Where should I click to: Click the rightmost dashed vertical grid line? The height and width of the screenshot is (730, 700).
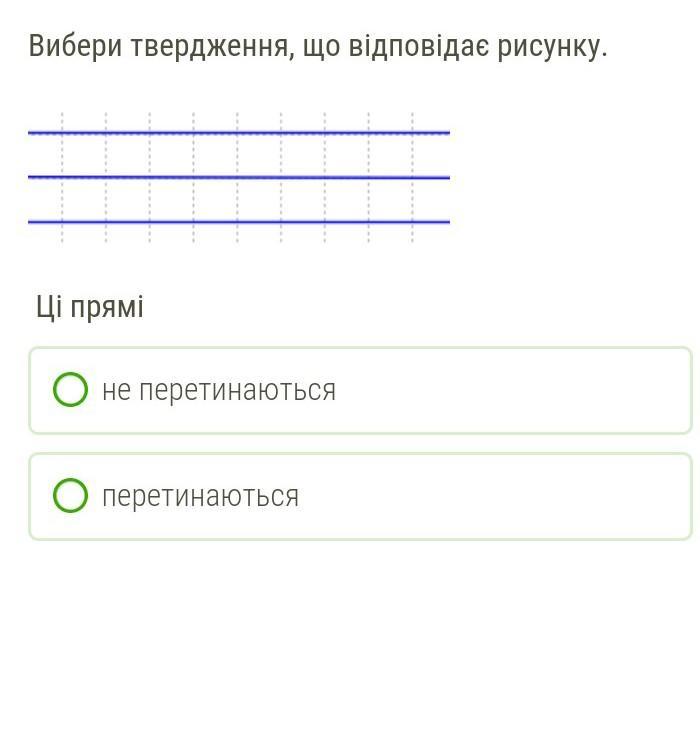pos(412,155)
